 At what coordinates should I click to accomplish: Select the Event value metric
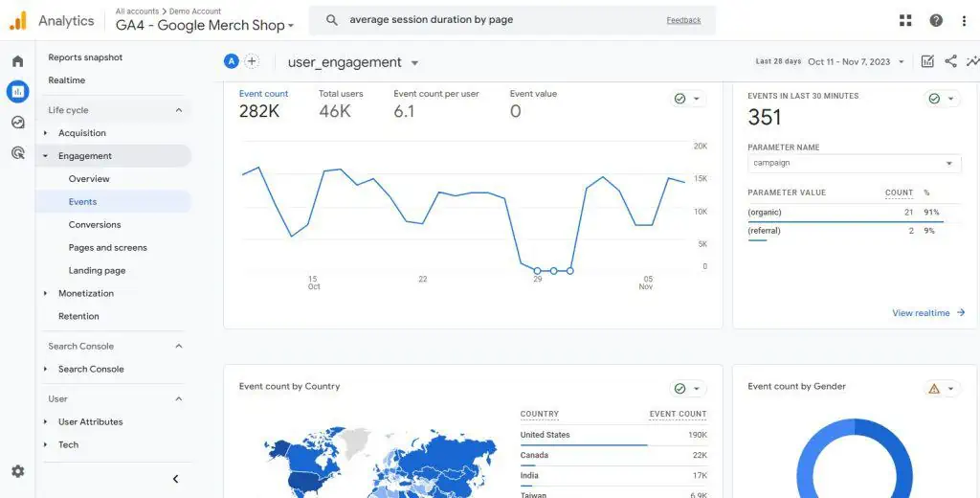pyautogui.click(x=533, y=103)
